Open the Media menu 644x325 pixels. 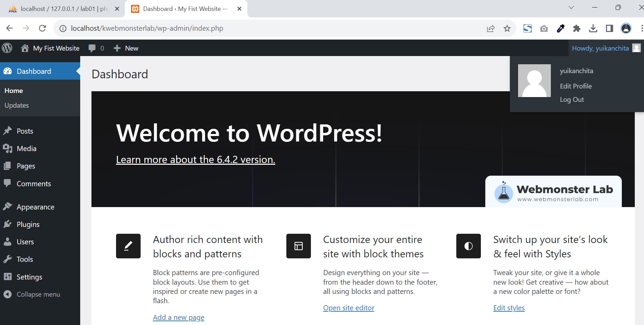tap(27, 148)
